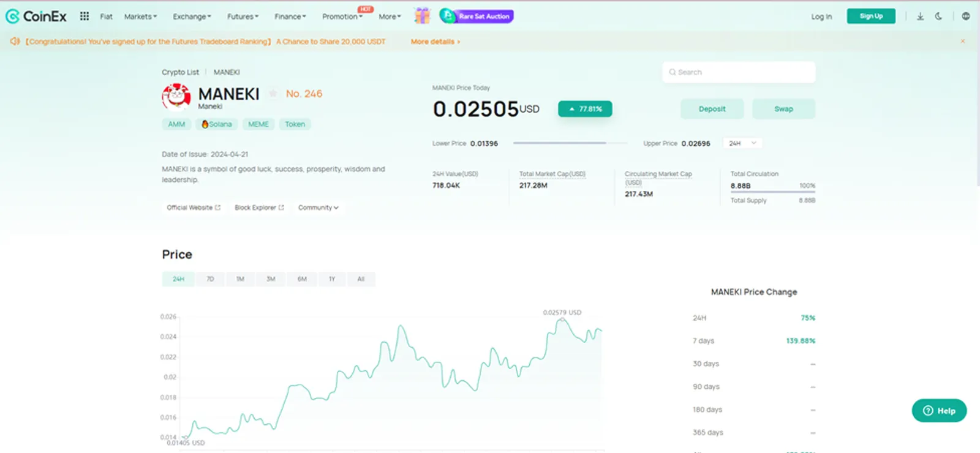Expand the Community dropdown

pos(318,208)
